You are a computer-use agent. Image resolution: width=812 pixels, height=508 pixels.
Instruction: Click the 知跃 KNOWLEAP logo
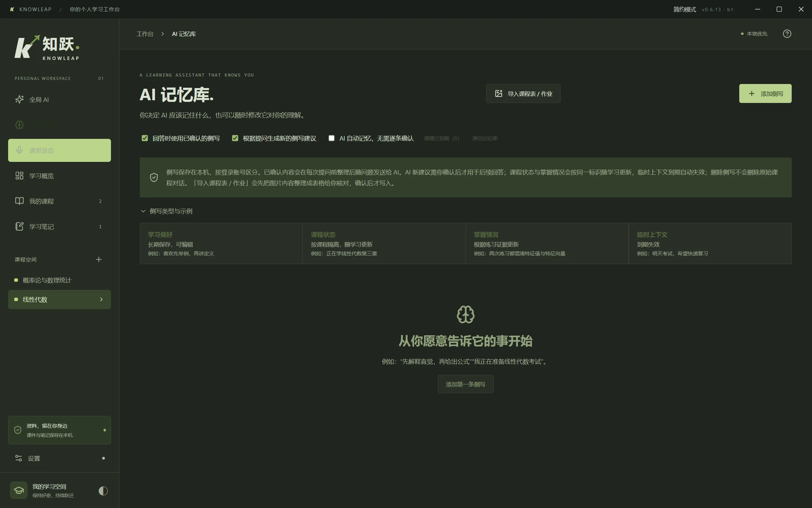click(x=47, y=48)
